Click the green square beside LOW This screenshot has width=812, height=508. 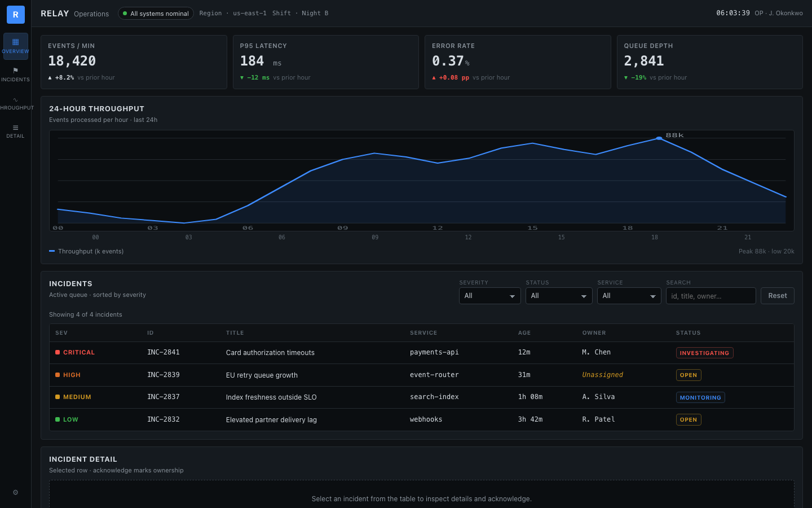coord(58,419)
